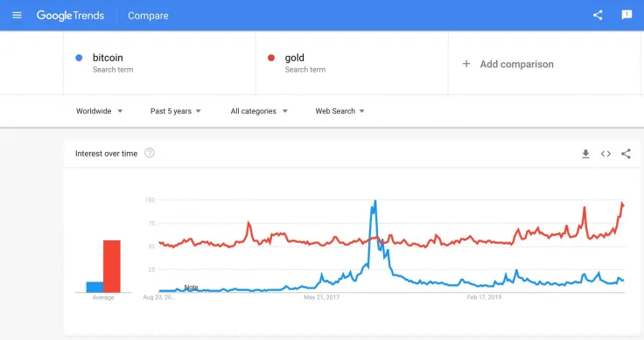Open the Google Trends logo link
This screenshot has width=644, height=340.
pyautogui.click(x=70, y=16)
